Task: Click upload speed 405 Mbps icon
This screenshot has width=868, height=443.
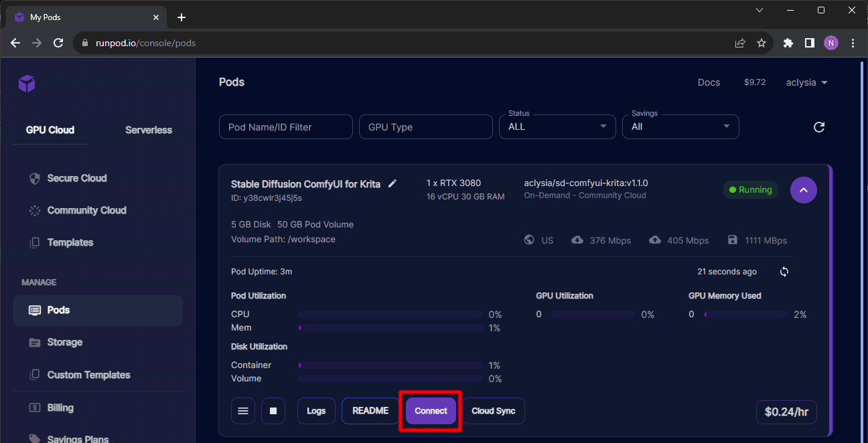Action: [x=655, y=240]
